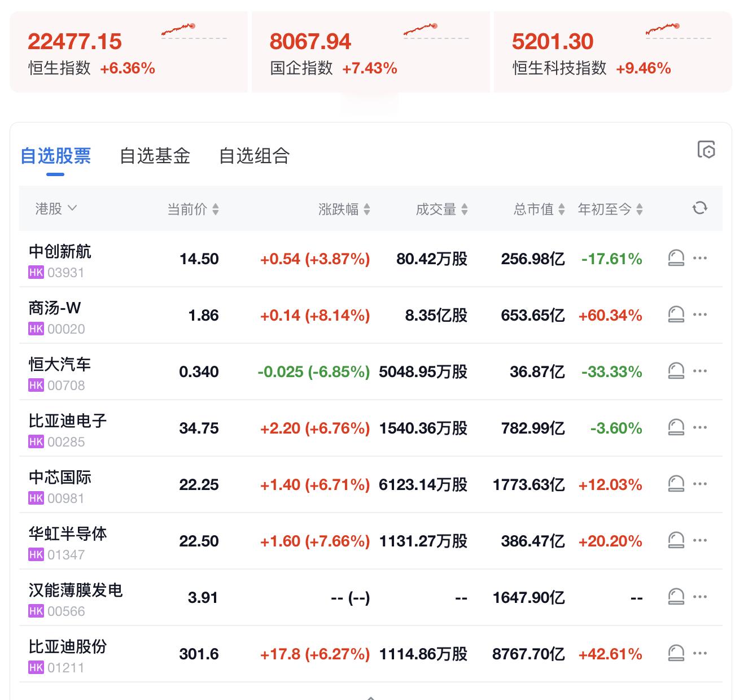The height and width of the screenshot is (700, 735).
Task: Open more options for 比亚迪股份
Action: coord(700,653)
